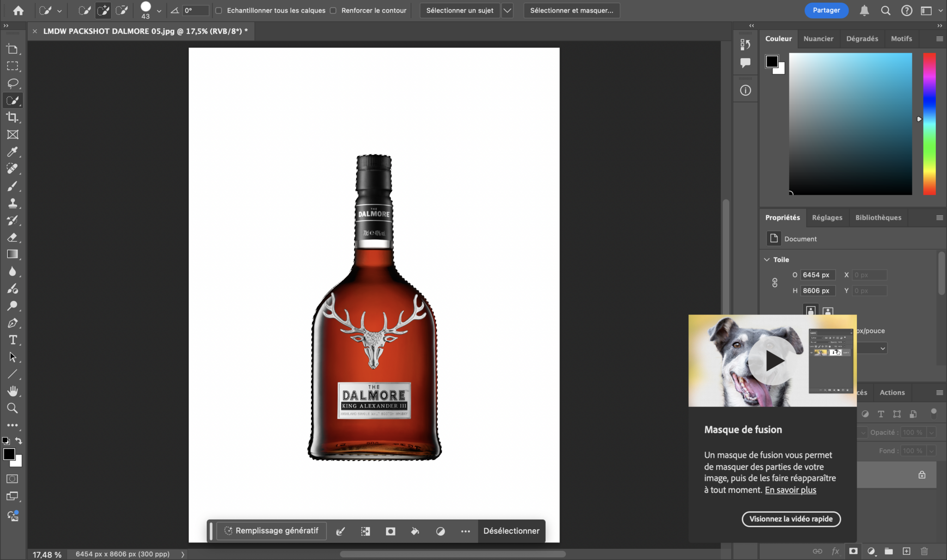
Task: Swap foreground and background colors
Action: tap(18, 441)
